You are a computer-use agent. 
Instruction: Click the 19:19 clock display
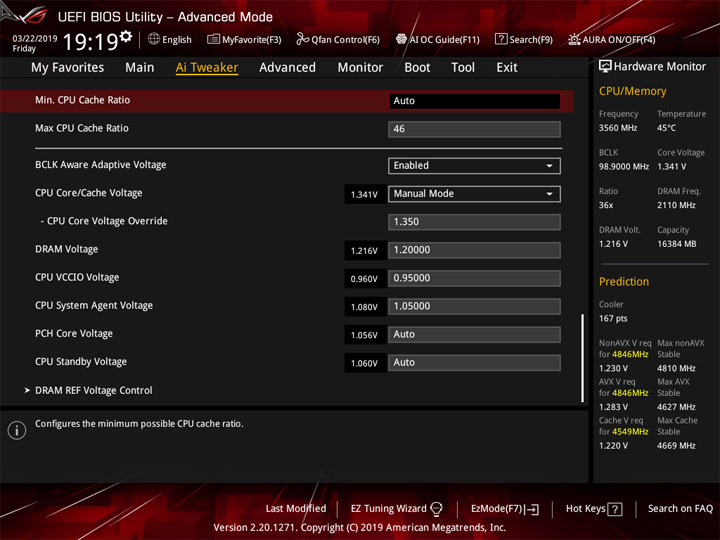click(91, 42)
